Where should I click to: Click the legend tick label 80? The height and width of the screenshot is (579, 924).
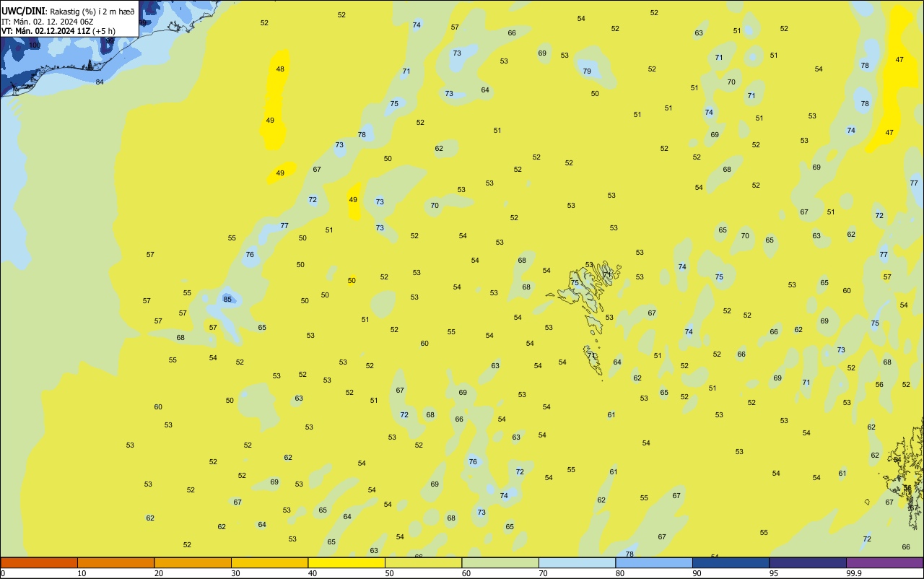620,573
